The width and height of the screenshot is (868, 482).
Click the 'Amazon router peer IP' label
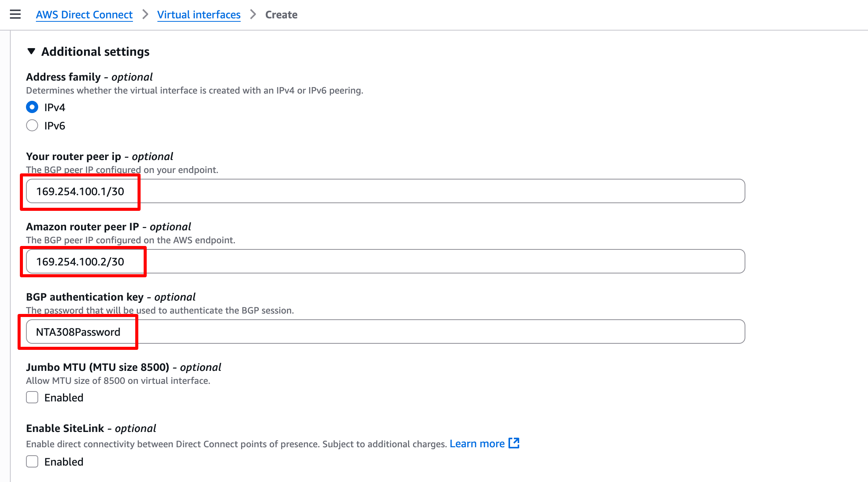tap(83, 227)
